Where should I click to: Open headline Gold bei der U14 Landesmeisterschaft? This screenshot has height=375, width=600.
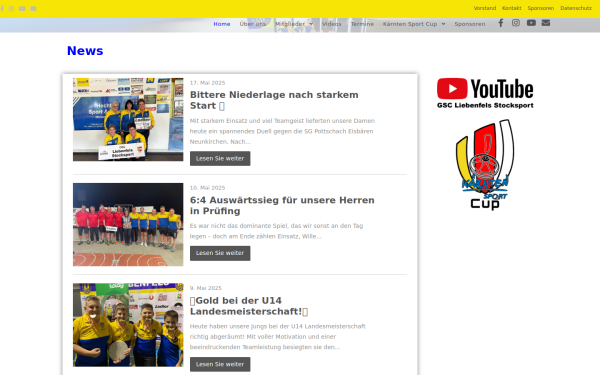[249, 306]
